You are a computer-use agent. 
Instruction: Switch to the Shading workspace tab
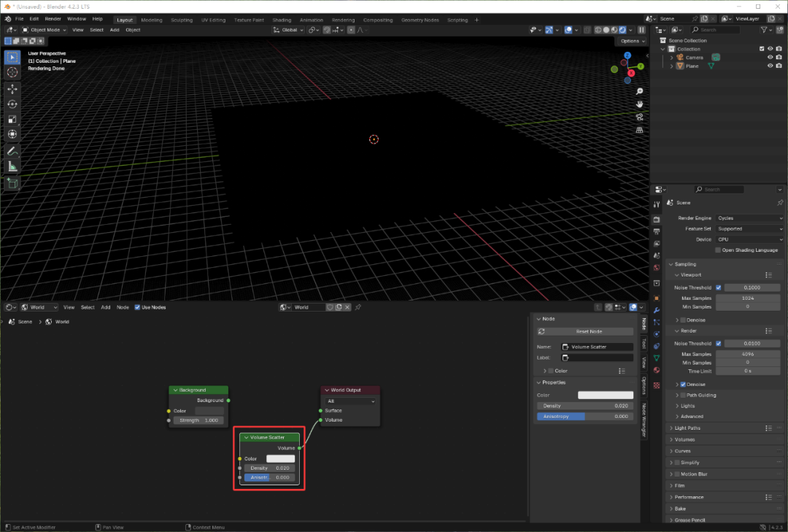[282, 20]
